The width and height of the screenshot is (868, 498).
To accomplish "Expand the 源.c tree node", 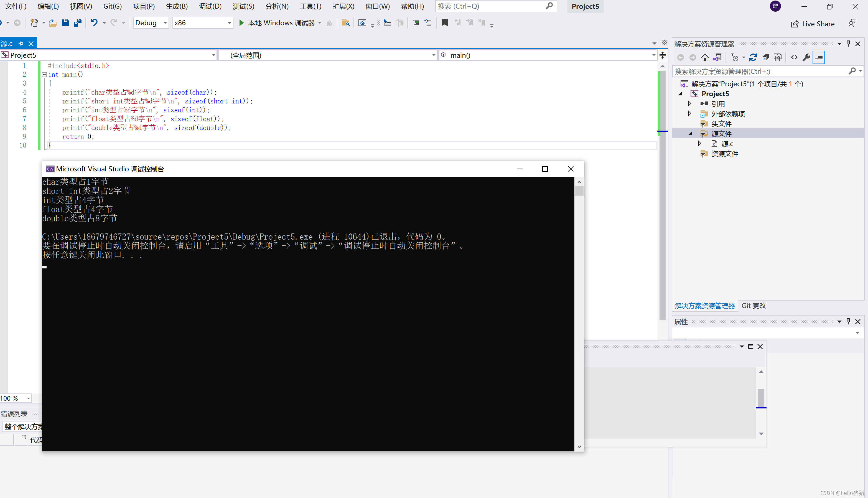I will (699, 144).
